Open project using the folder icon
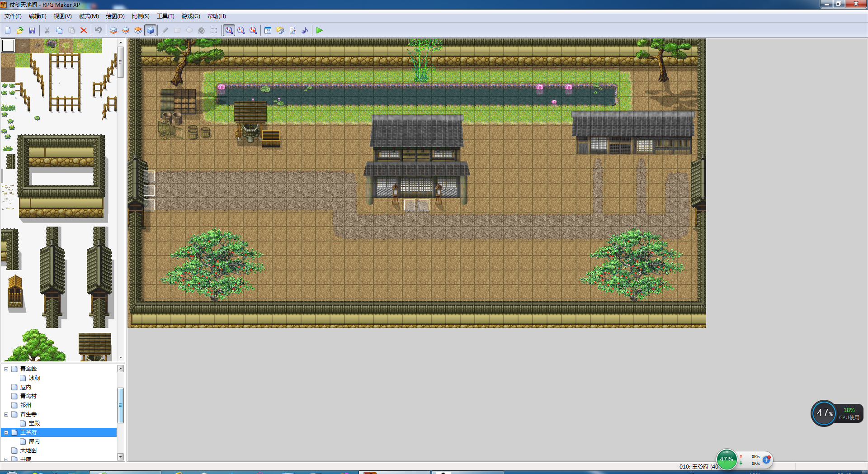Viewport: 868px width, 474px height. [20, 30]
